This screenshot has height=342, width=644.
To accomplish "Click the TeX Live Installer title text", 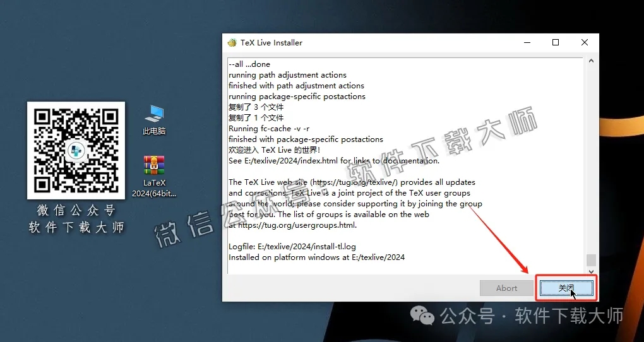I will 271,43.
